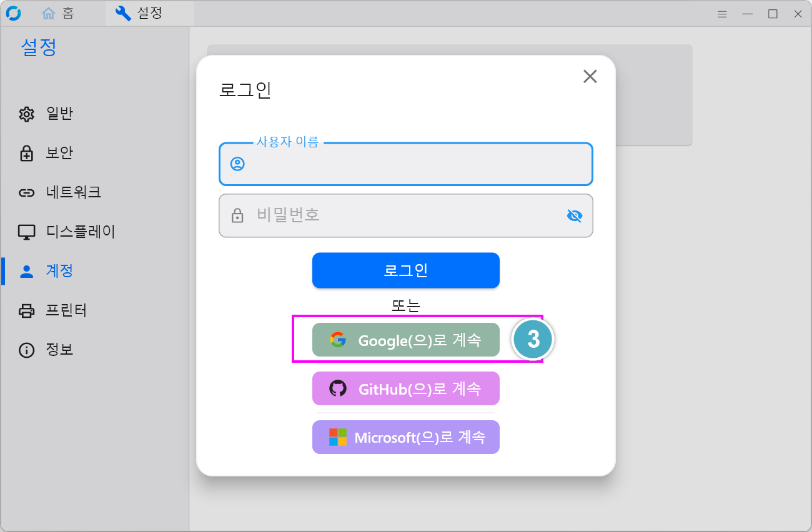The height and width of the screenshot is (532, 812).
Task: Maximize the window
Action: pyautogui.click(x=773, y=14)
